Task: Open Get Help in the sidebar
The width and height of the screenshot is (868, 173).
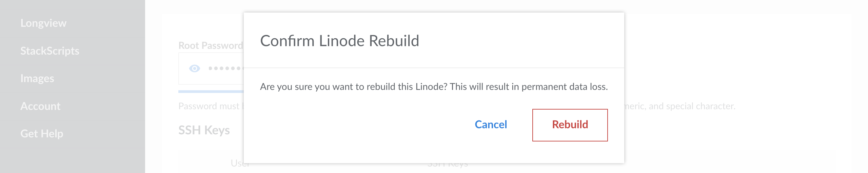Action: [x=42, y=134]
